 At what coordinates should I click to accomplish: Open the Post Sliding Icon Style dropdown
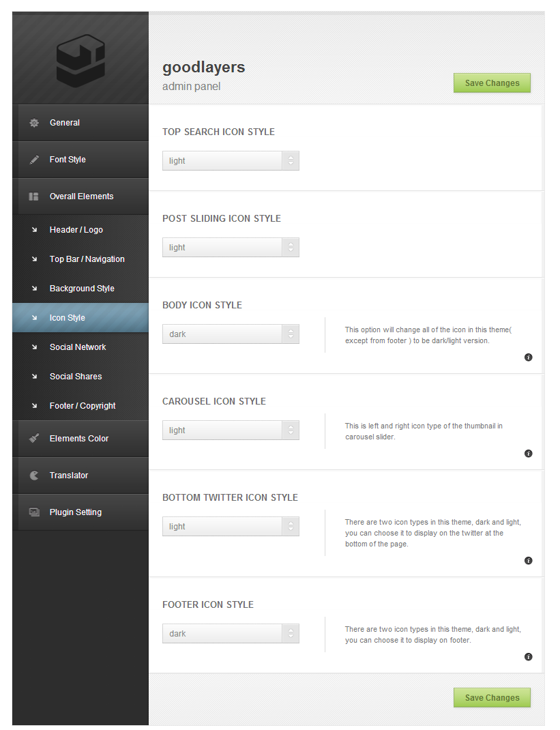pos(231,248)
